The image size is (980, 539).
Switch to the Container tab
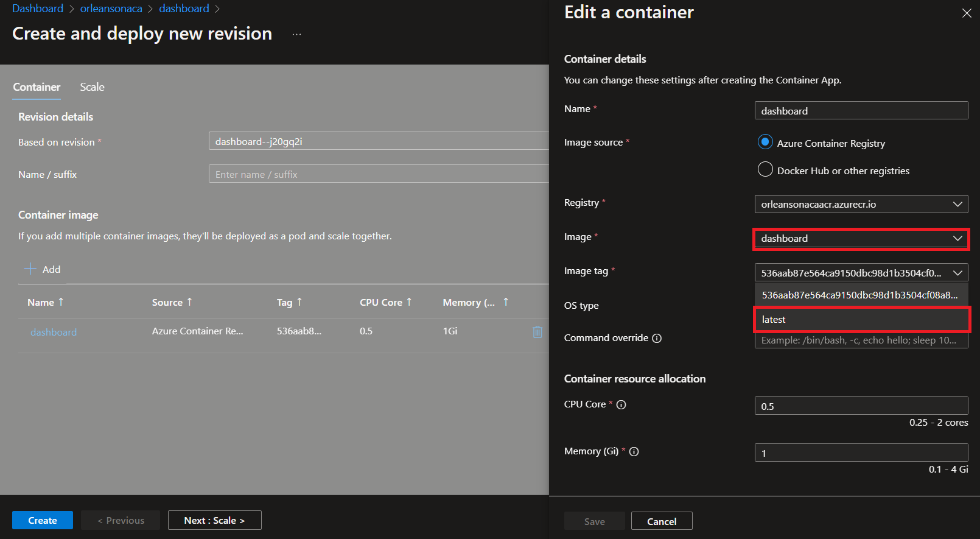[37, 87]
